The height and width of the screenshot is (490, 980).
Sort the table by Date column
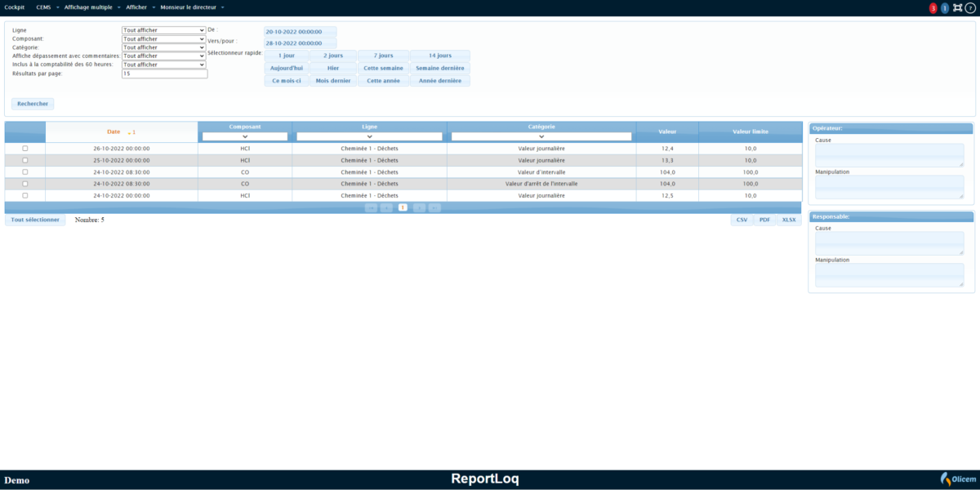click(114, 131)
